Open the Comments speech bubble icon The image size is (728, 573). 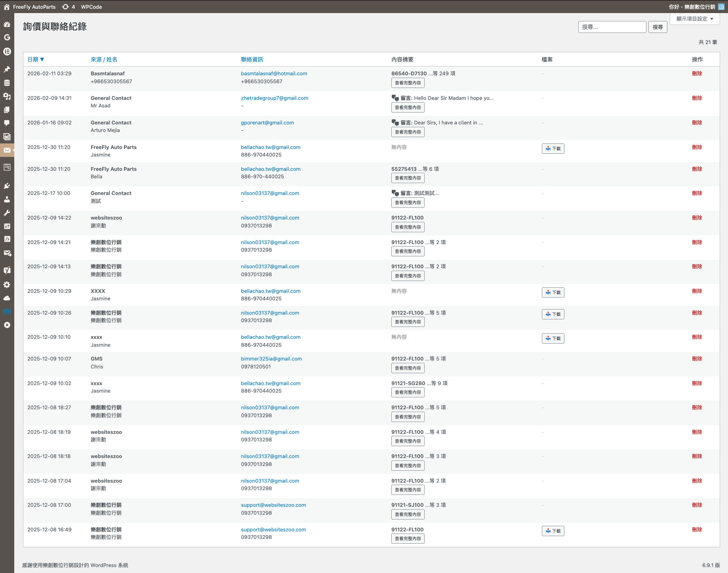point(7,123)
